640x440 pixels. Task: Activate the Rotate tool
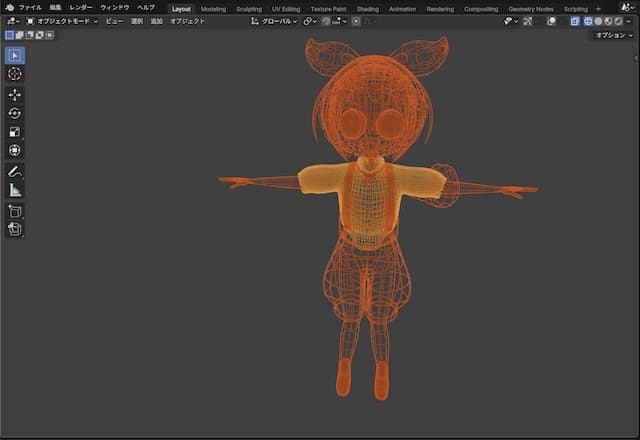[x=15, y=113]
